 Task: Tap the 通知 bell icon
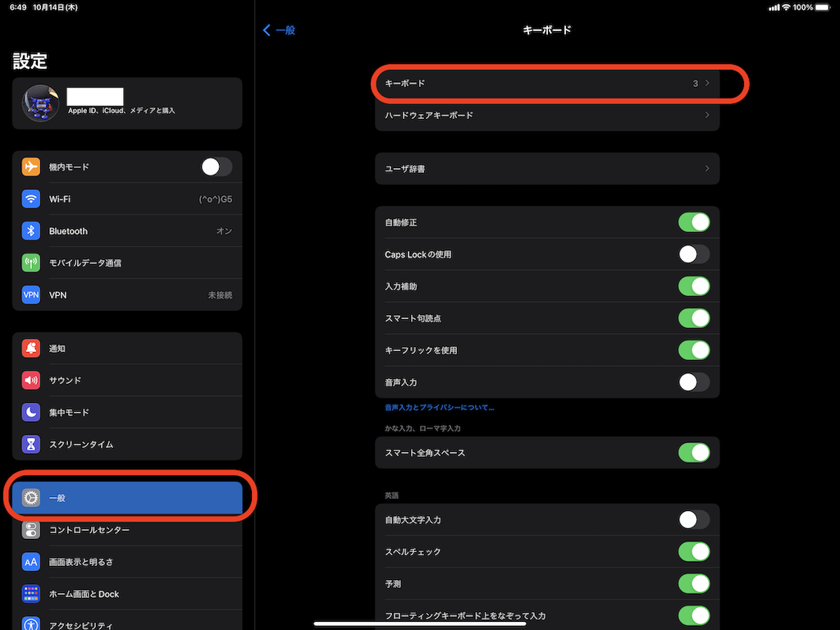[x=31, y=348]
